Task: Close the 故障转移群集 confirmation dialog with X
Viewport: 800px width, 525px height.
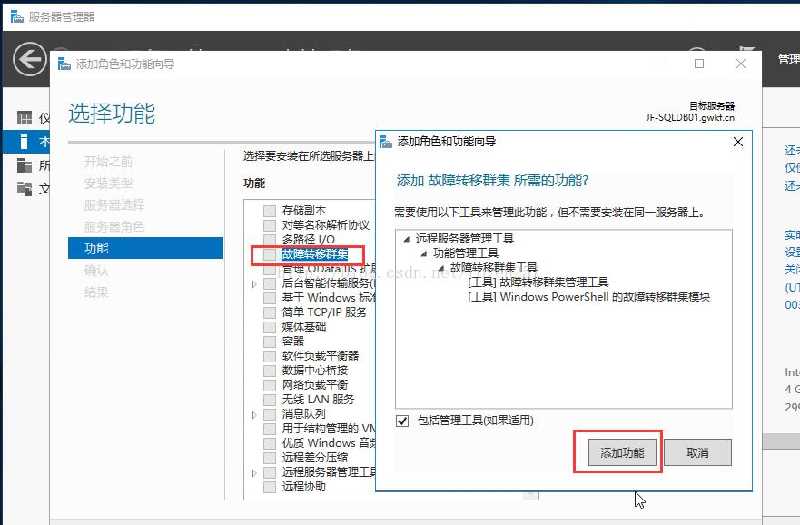Action: 738,142
